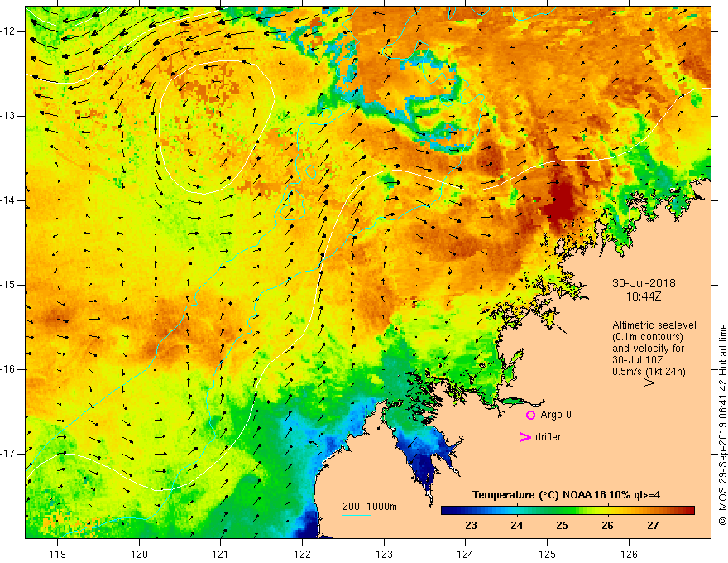This screenshot has width=728, height=563.
Task: Click the latitude label -12
Action: click(8, 31)
